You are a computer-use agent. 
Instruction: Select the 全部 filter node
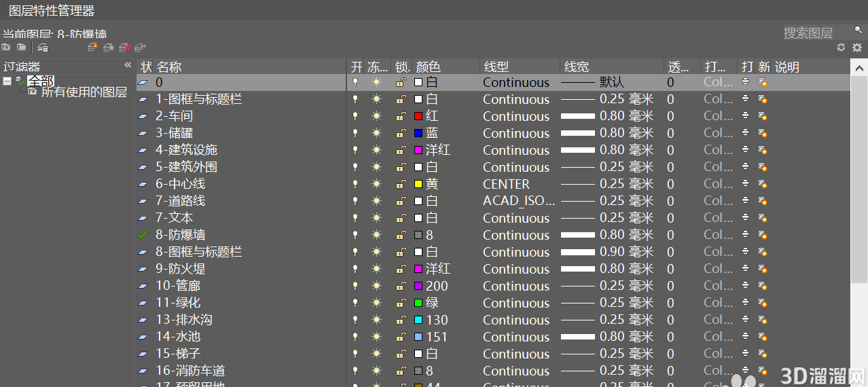pos(41,81)
